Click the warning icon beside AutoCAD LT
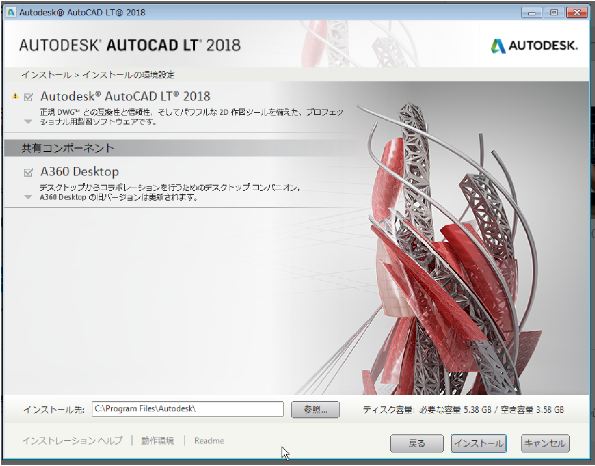 coord(16,96)
